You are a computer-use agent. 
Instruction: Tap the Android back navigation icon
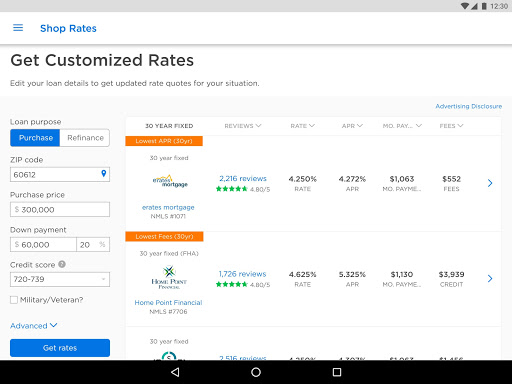point(175,372)
